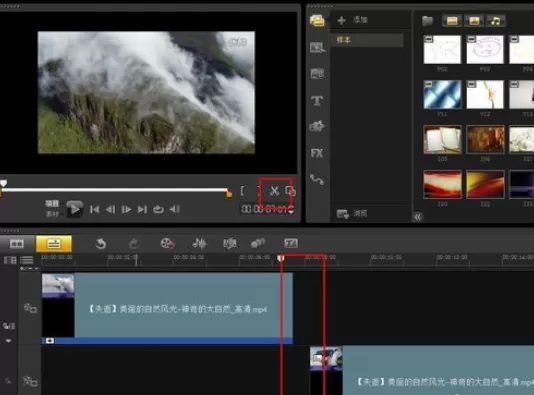The image size is (534, 395).
Task: Toggle repeat playback loop
Action: point(158,209)
